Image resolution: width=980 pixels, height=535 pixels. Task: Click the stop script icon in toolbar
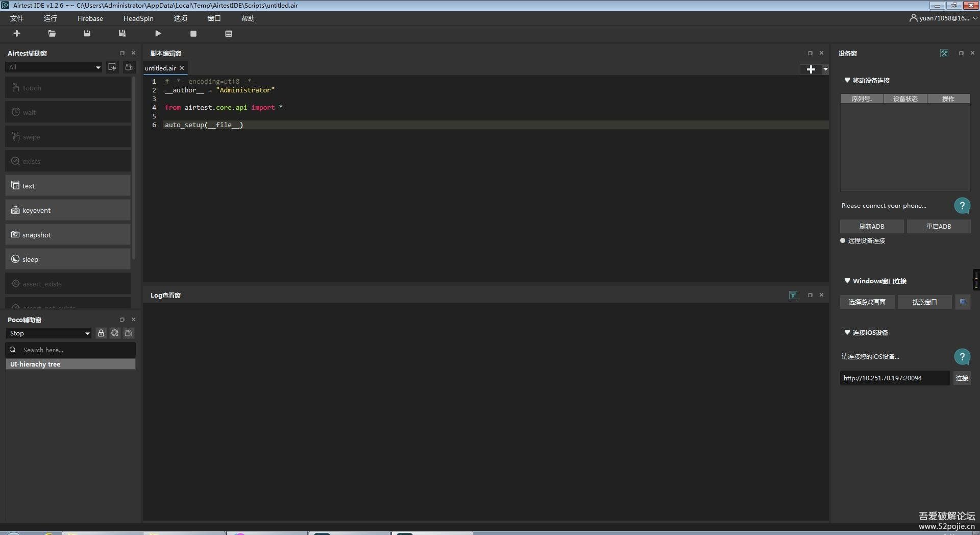click(193, 34)
